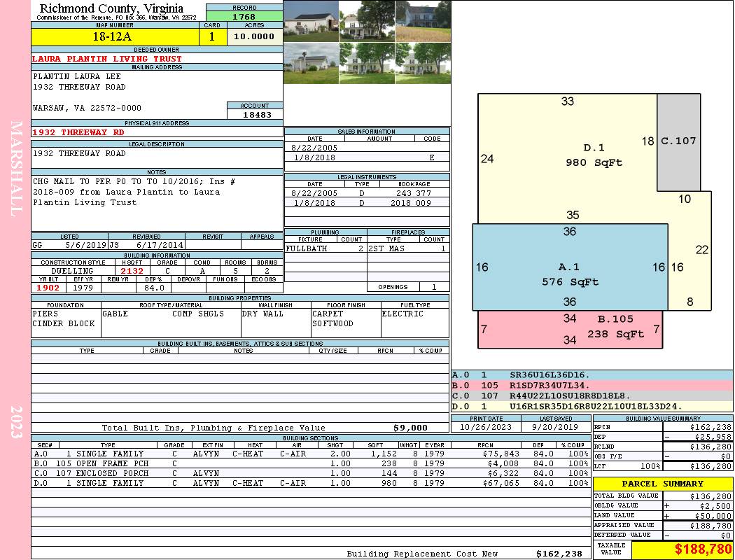Image resolution: width=735 pixels, height=560 pixels.
Task: Click the red taxable value $188,780
Action: (703, 549)
